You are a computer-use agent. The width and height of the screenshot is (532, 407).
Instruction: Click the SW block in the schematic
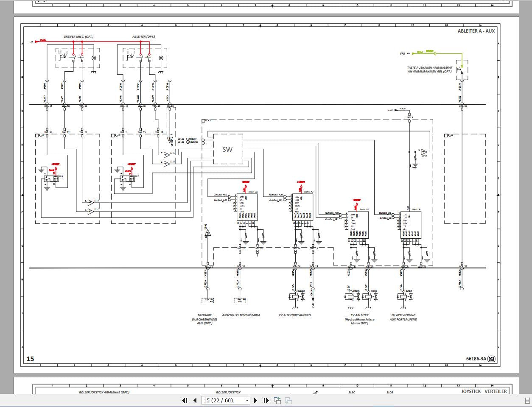tap(228, 149)
